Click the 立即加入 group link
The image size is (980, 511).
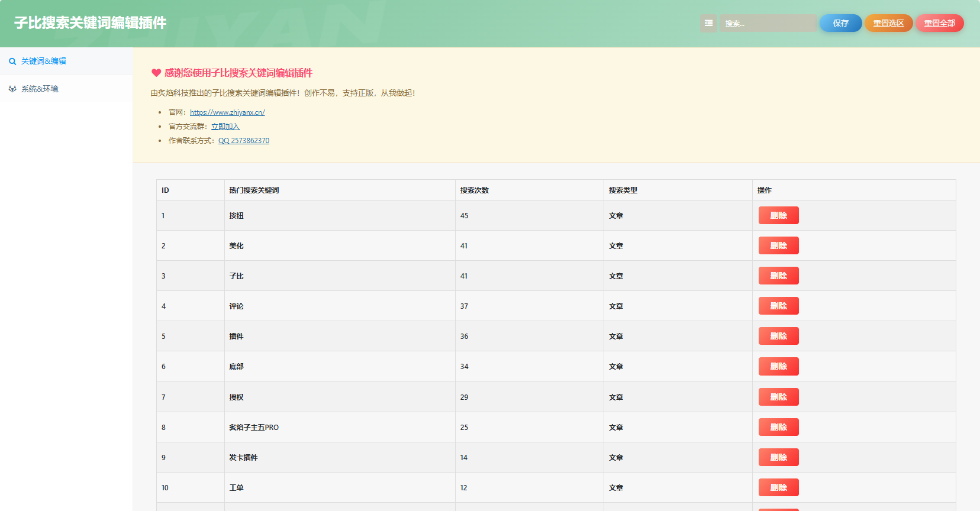pyautogui.click(x=225, y=127)
